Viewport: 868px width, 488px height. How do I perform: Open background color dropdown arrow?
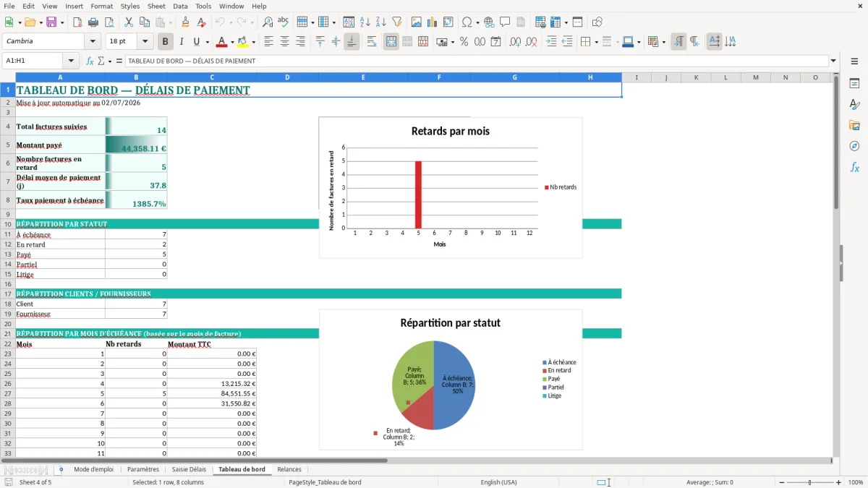click(x=253, y=42)
